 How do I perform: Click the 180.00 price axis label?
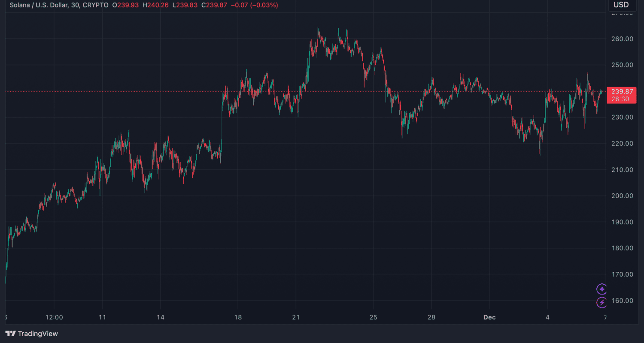click(x=622, y=248)
